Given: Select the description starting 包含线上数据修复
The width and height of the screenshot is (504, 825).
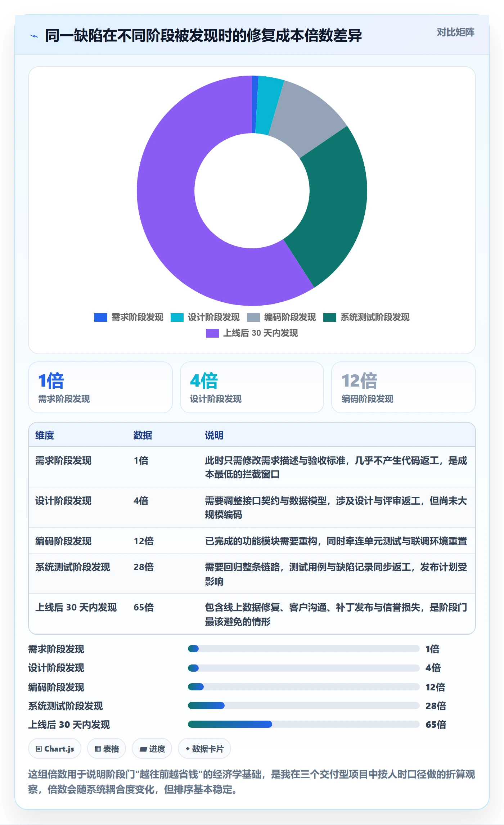Looking at the screenshot, I should coord(336,614).
